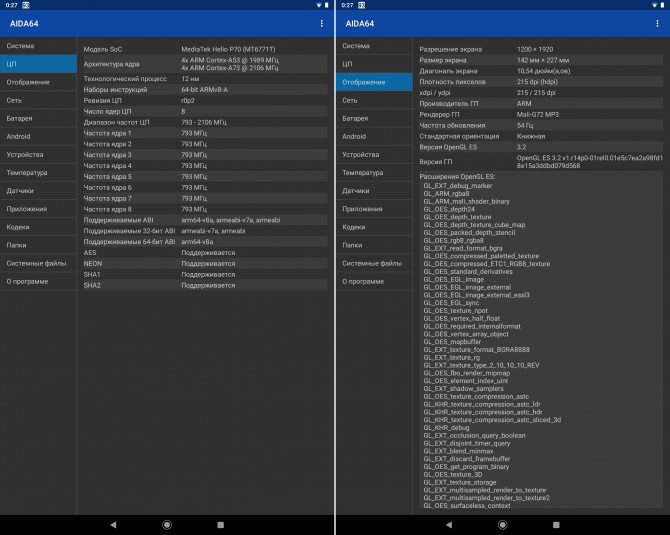This screenshot has width=670, height=535.
Task: Tap the Плотность пикселов row
Action: click(540, 82)
